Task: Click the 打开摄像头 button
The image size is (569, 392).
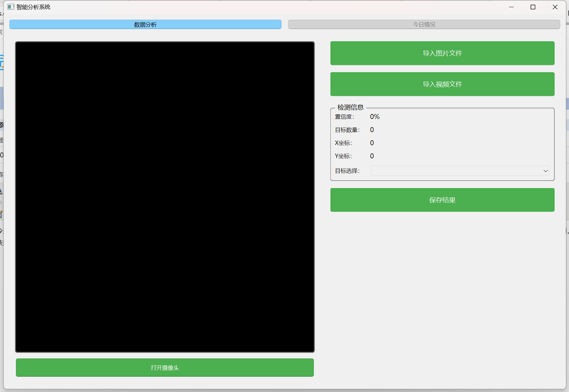Action: click(165, 368)
